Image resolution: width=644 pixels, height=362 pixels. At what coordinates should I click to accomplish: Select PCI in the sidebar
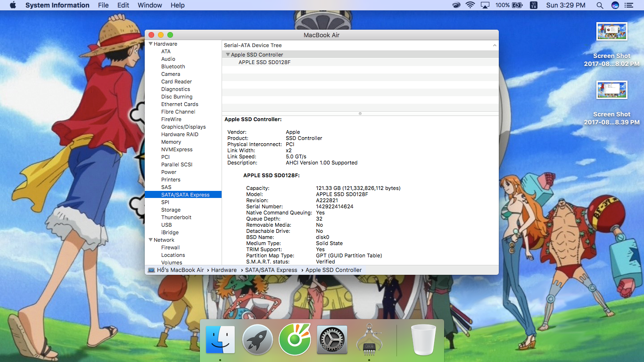[165, 157]
